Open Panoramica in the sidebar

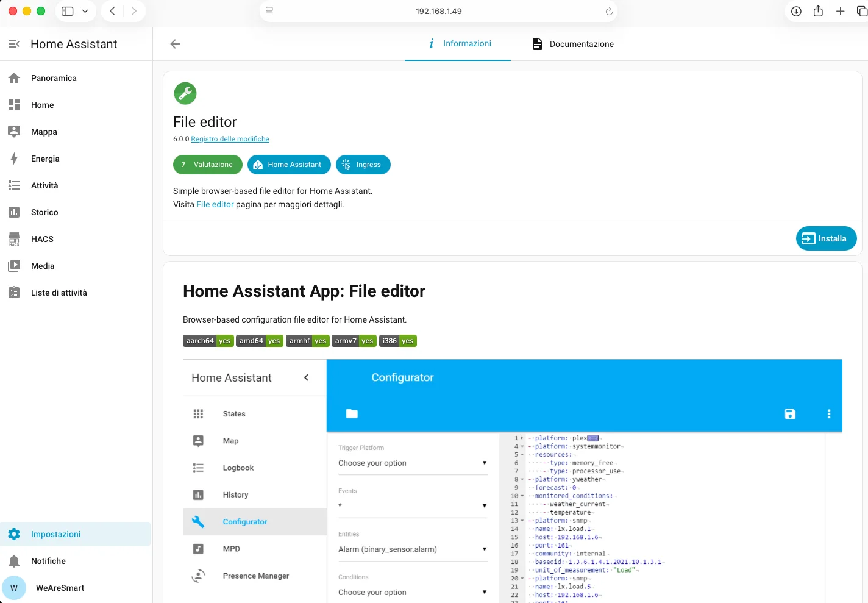tap(76, 78)
